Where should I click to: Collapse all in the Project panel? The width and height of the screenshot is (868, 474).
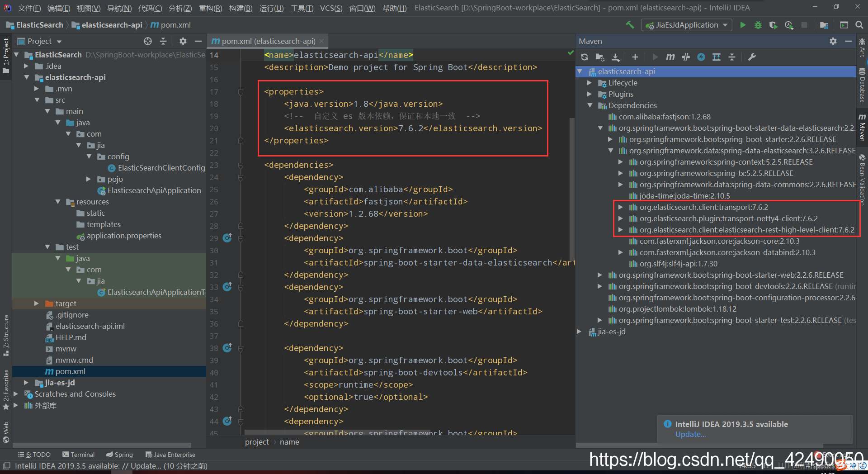click(x=163, y=41)
